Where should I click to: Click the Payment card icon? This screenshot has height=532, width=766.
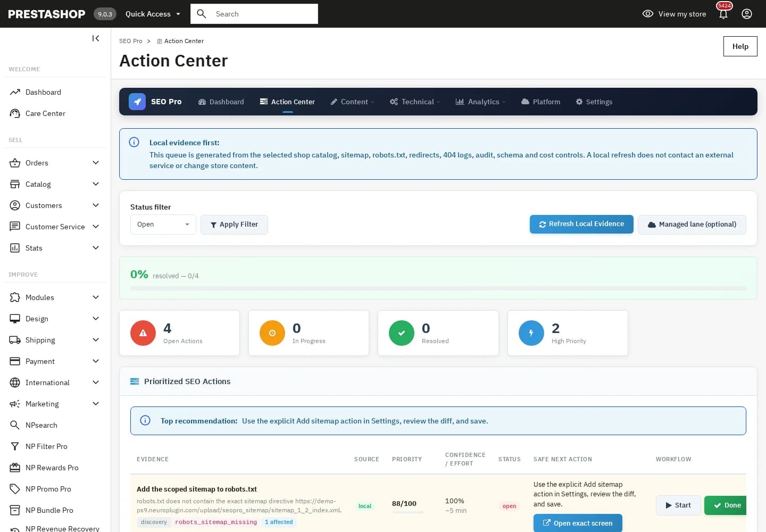coord(15,361)
